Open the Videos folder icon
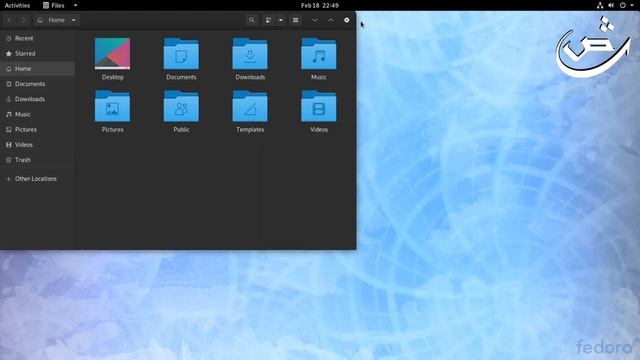Viewport: 640px width, 360px height. point(319,106)
